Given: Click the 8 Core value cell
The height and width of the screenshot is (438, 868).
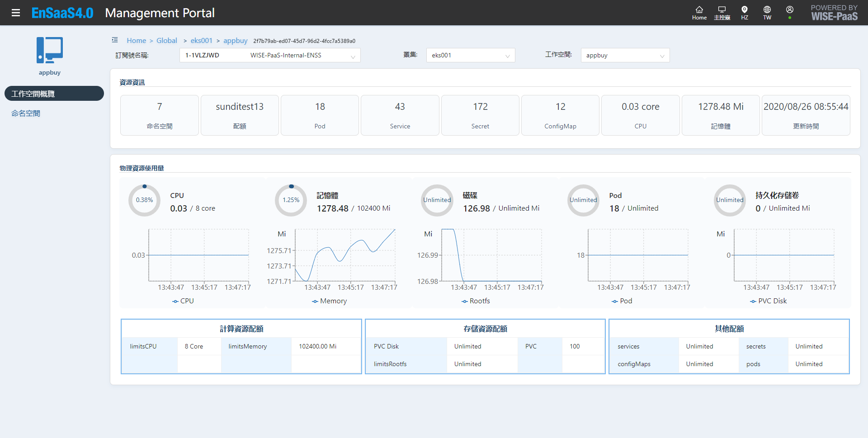Looking at the screenshot, I should pos(199,346).
